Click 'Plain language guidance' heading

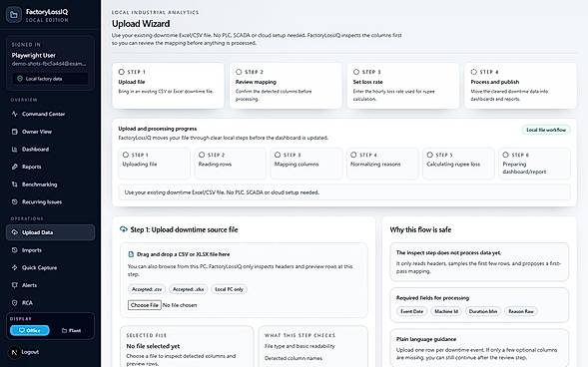pyautogui.click(x=426, y=339)
